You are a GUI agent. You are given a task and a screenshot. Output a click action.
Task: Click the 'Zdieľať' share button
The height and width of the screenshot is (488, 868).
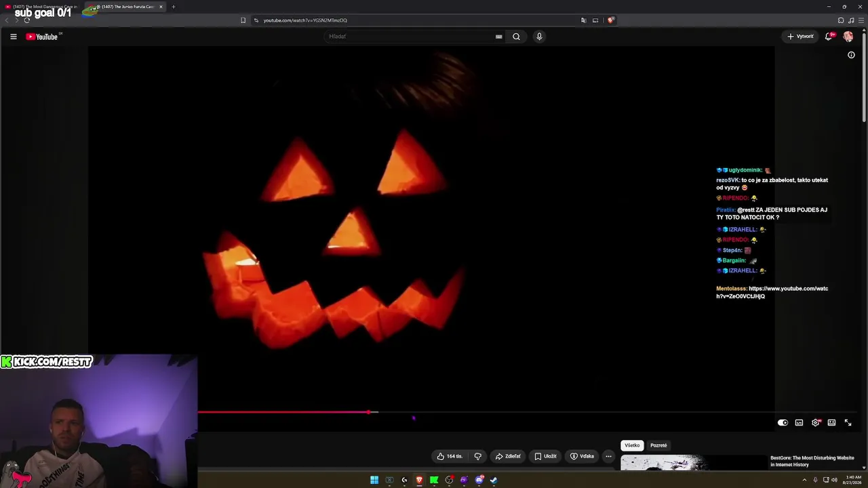point(508,456)
